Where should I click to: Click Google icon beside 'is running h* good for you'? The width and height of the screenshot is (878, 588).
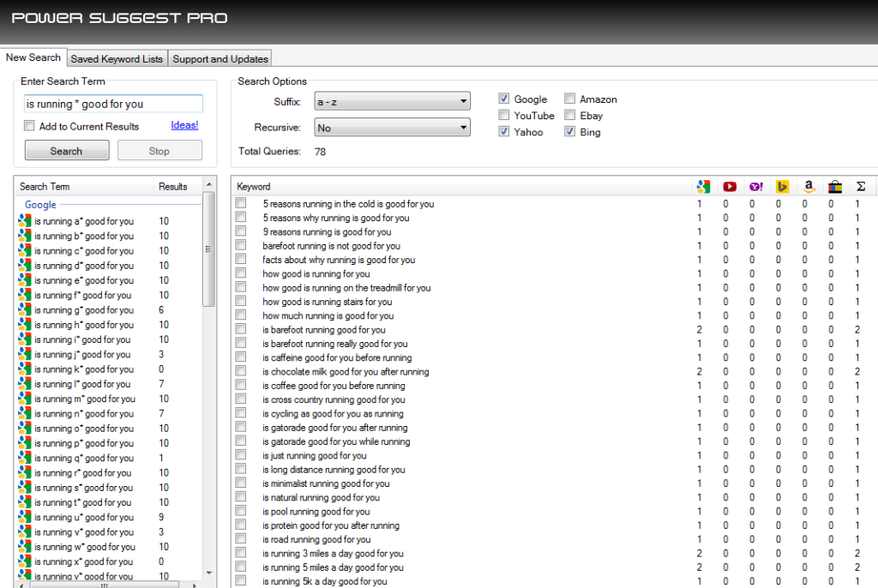pyautogui.click(x=25, y=325)
